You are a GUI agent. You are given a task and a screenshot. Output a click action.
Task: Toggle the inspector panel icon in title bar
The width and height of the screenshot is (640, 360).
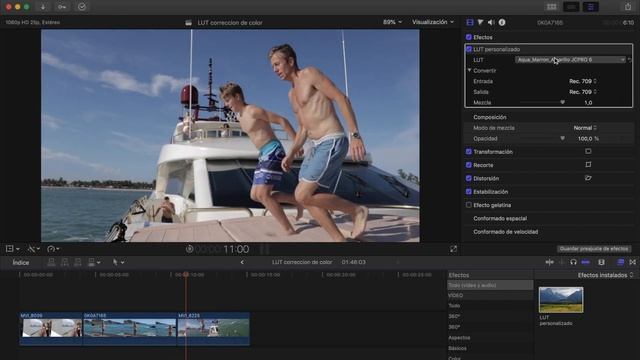coord(591,7)
